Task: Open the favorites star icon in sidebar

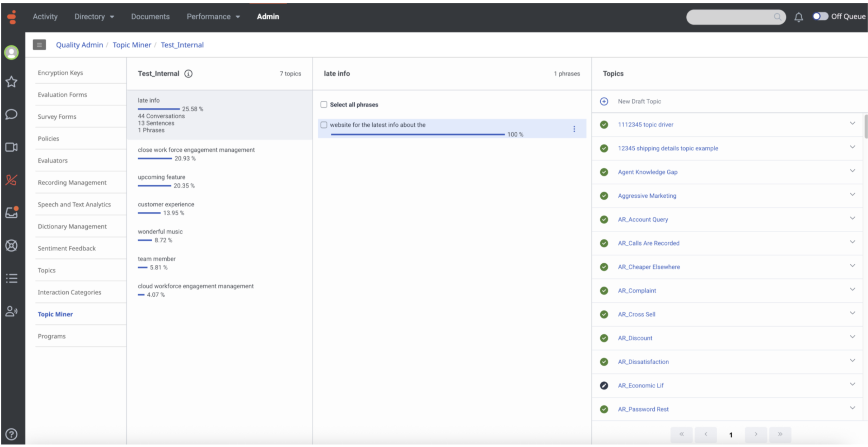Action: (x=11, y=81)
